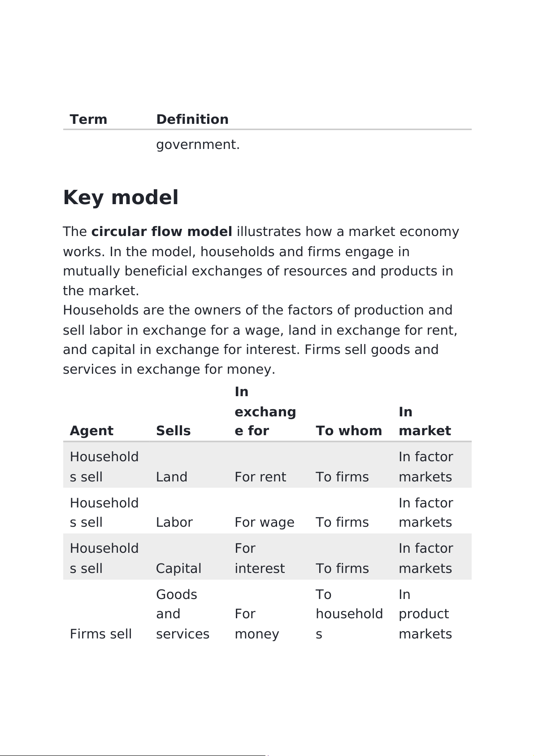Click the 'Sells' table header
Viewport: 534px width, 756px height.
(x=173, y=431)
